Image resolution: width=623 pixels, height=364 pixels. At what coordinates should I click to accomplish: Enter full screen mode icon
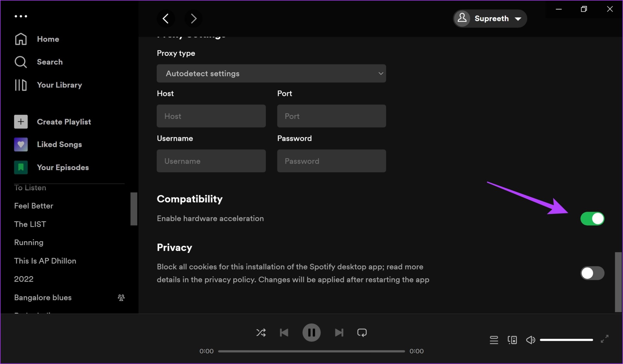point(605,339)
